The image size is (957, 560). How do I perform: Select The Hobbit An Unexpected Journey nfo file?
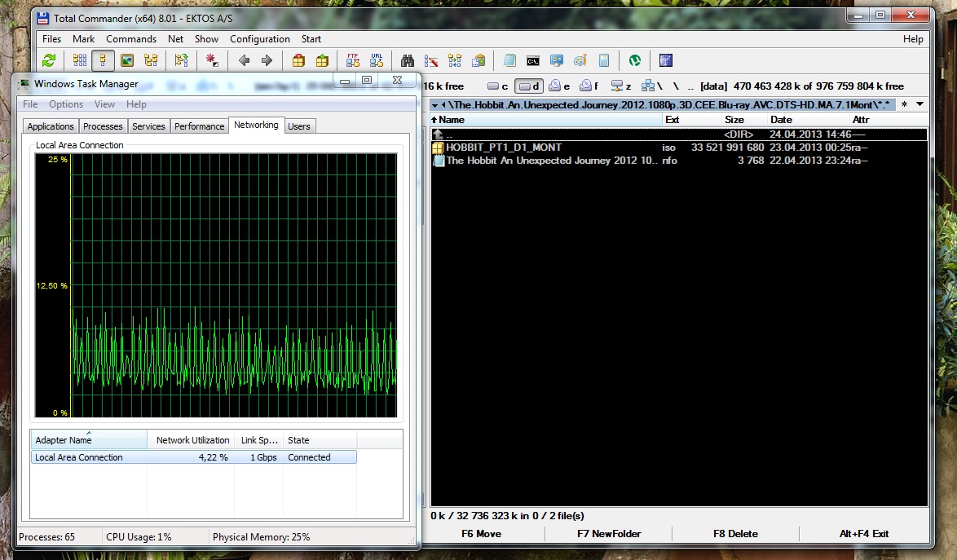679,161
